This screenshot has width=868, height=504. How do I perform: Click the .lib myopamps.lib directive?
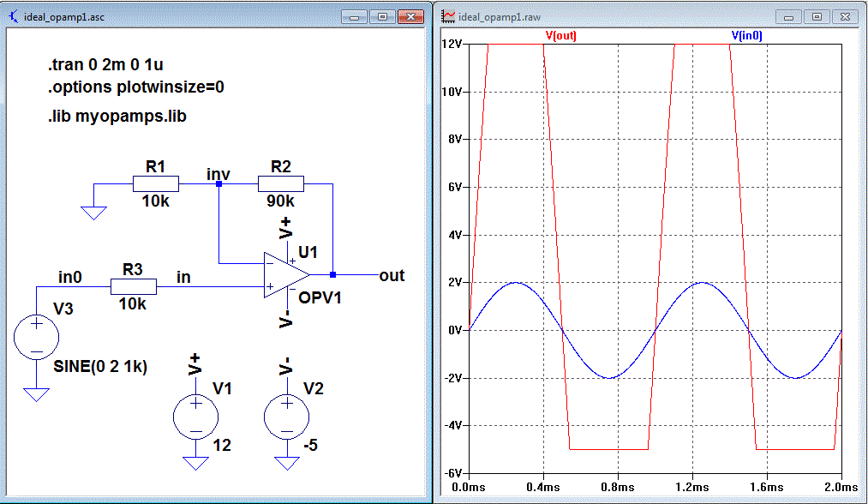(x=117, y=117)
